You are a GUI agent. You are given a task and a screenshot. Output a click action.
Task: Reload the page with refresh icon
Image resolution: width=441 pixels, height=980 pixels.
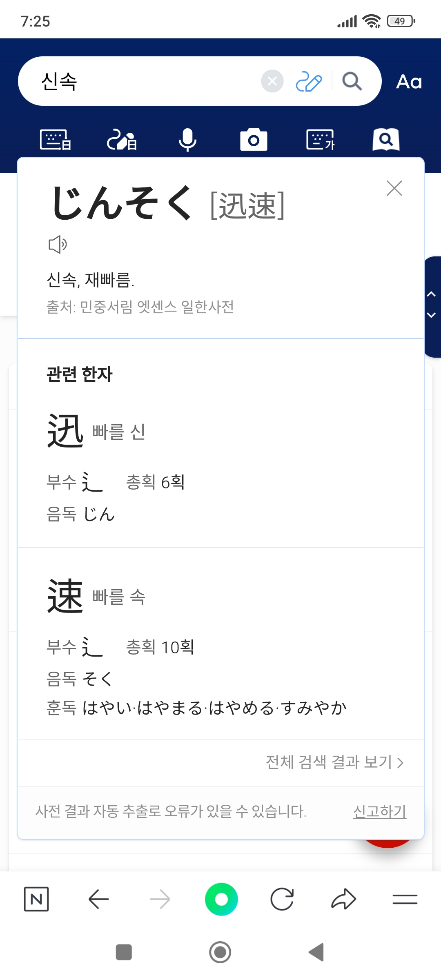tap(282, 899)
